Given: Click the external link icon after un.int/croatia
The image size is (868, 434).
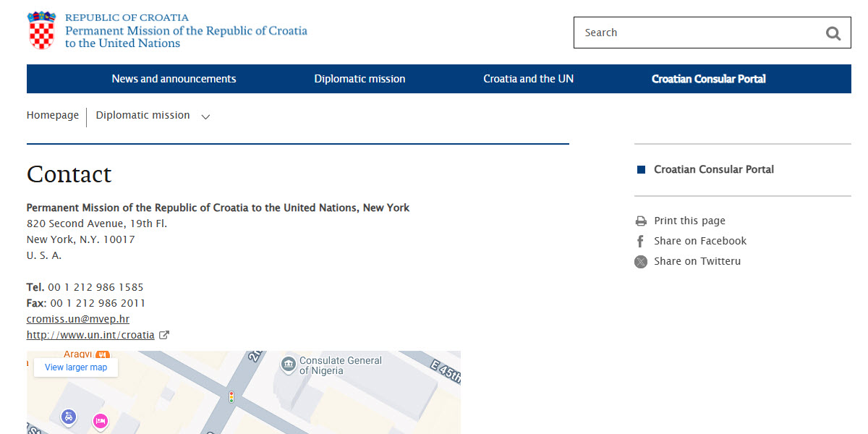Looking at the screenshot, I should point(164,334).
